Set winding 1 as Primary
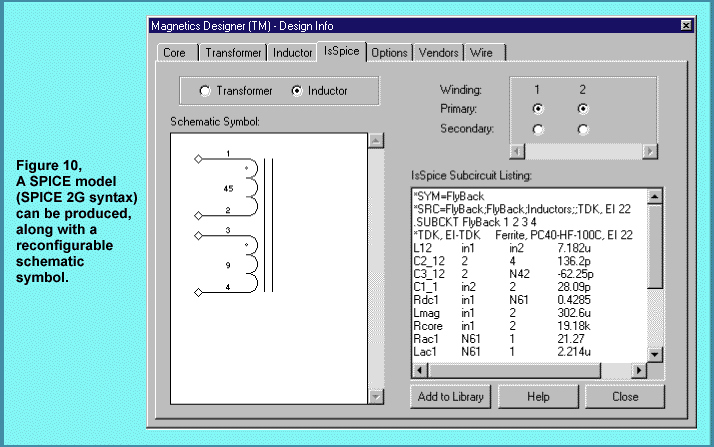This screenshot has height=447, width=714. point(539,109)
